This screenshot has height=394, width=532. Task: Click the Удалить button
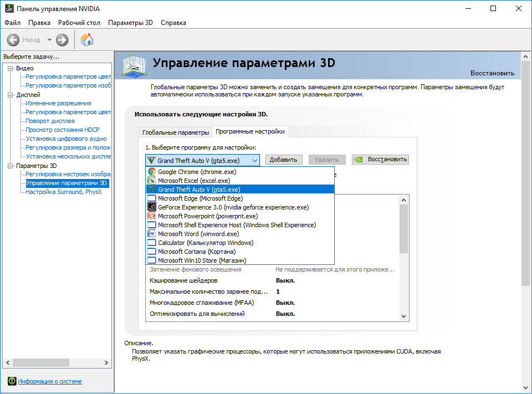click(x=327, y=160)
